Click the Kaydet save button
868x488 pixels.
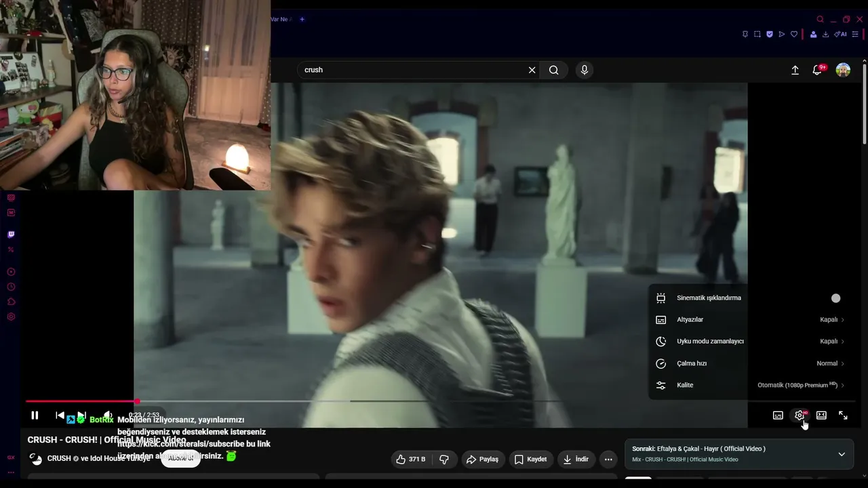(531, 460)
